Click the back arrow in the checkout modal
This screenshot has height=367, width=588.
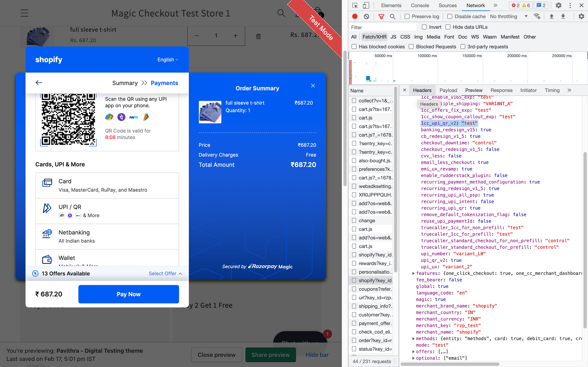39,83
